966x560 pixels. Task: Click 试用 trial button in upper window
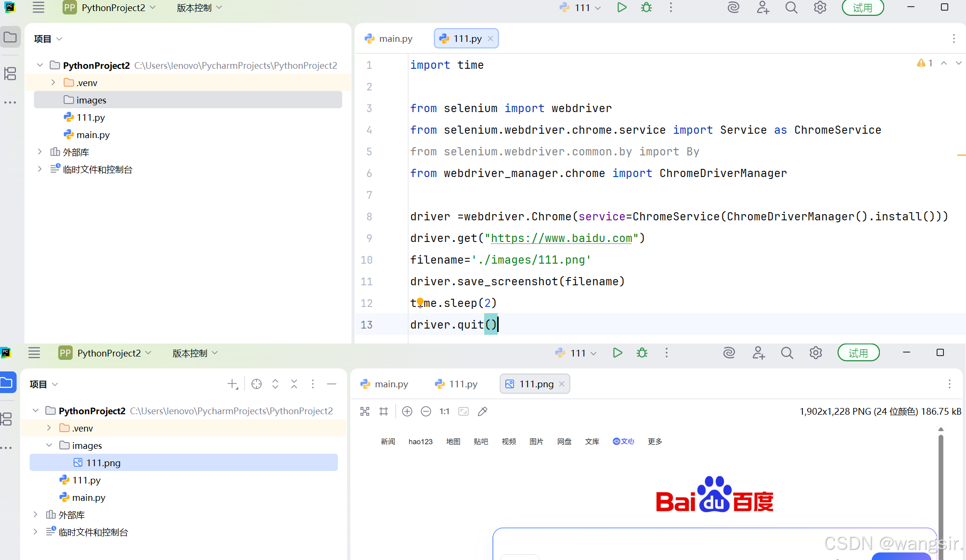863,8
